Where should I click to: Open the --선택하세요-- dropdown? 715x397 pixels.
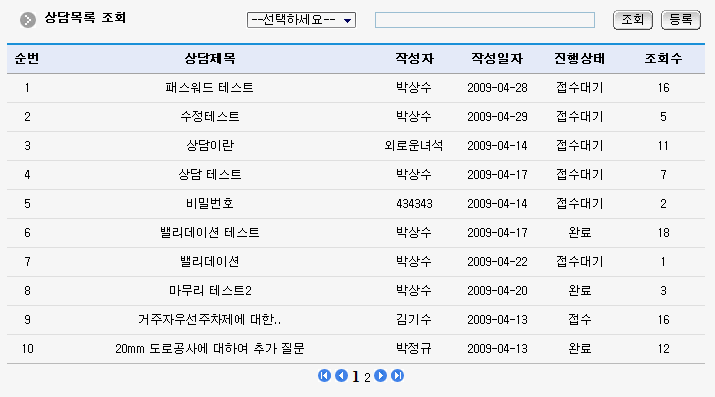click(x=301, y=20)
